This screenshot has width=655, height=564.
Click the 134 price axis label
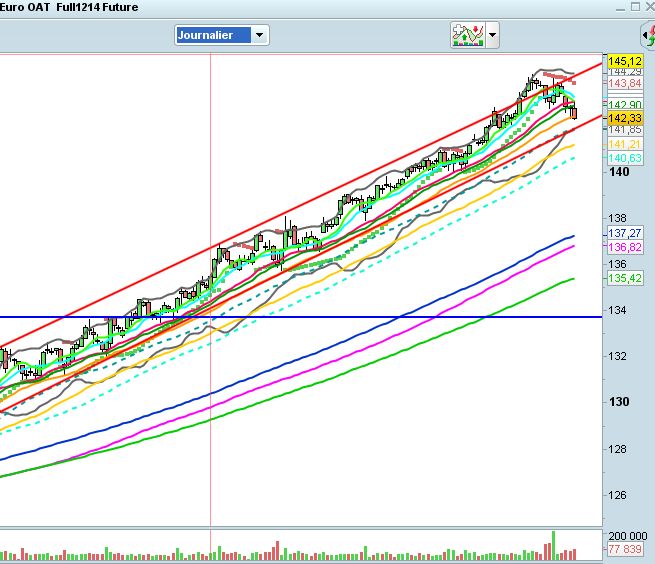pyautogui.click(x=617, y=310)
